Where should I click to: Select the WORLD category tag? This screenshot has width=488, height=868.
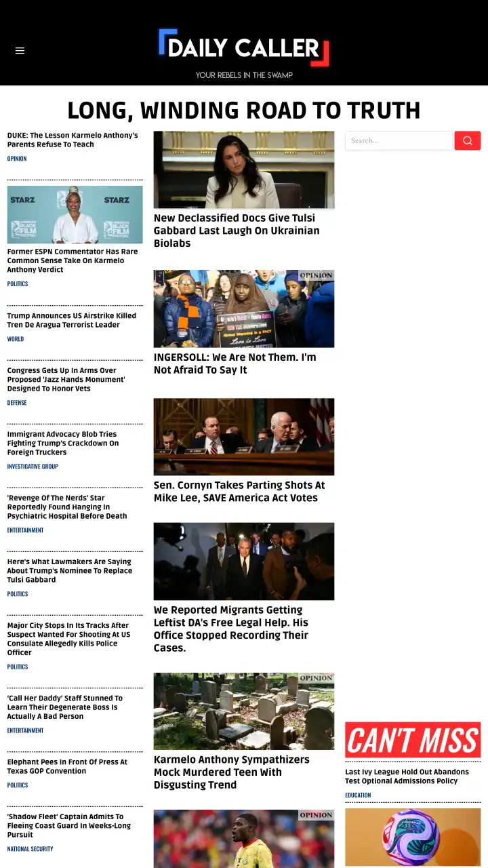[x=16, y=339]
